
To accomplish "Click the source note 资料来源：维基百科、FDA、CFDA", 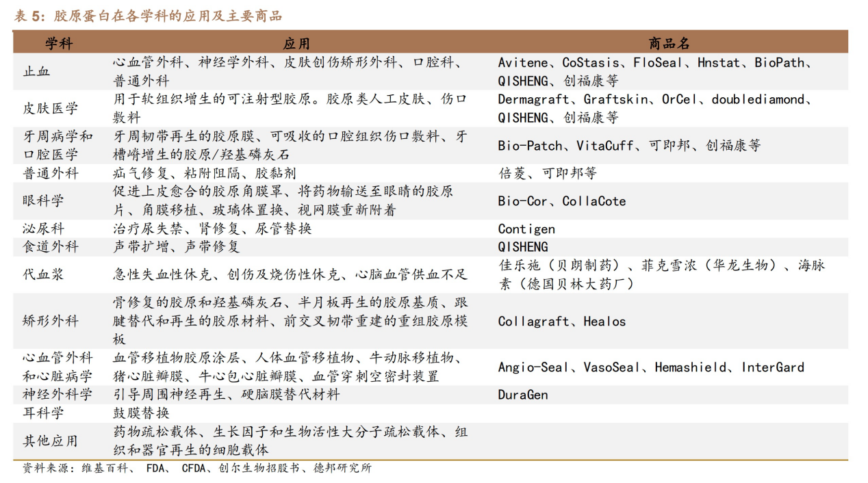I will [197, 469].
